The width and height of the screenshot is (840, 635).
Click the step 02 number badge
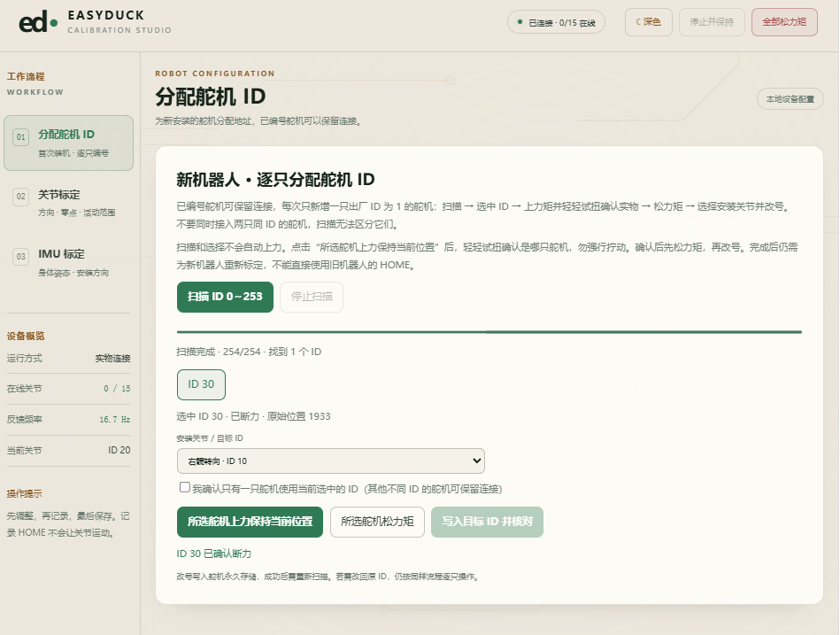click(x=21, y=196)
